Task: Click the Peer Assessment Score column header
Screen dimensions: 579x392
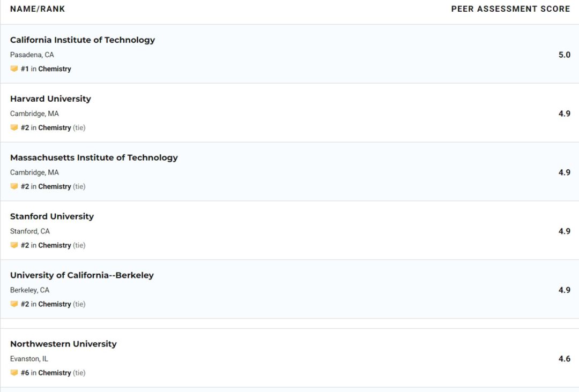Action: pos(511,9)
